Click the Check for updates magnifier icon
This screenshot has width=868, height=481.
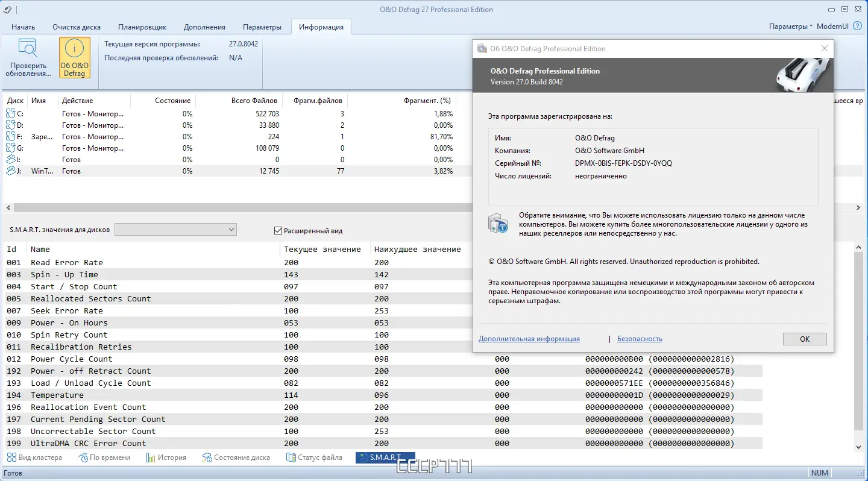point(28,49)
